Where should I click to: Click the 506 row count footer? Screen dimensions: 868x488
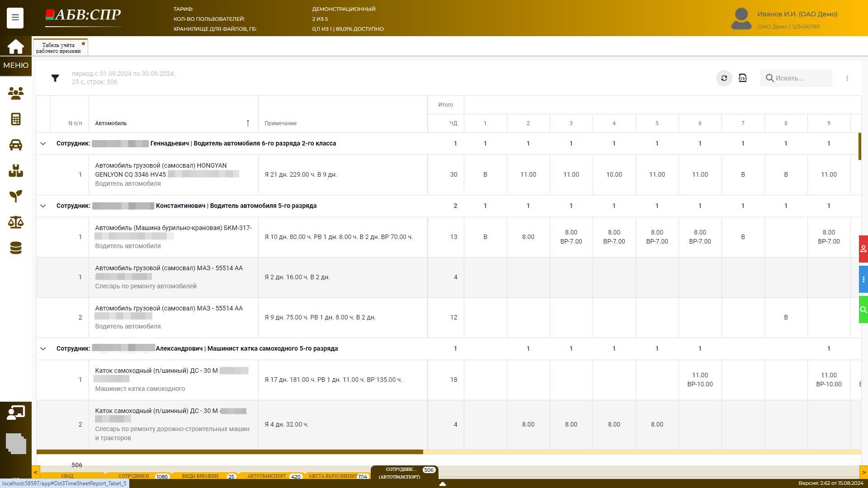(77, 465)
